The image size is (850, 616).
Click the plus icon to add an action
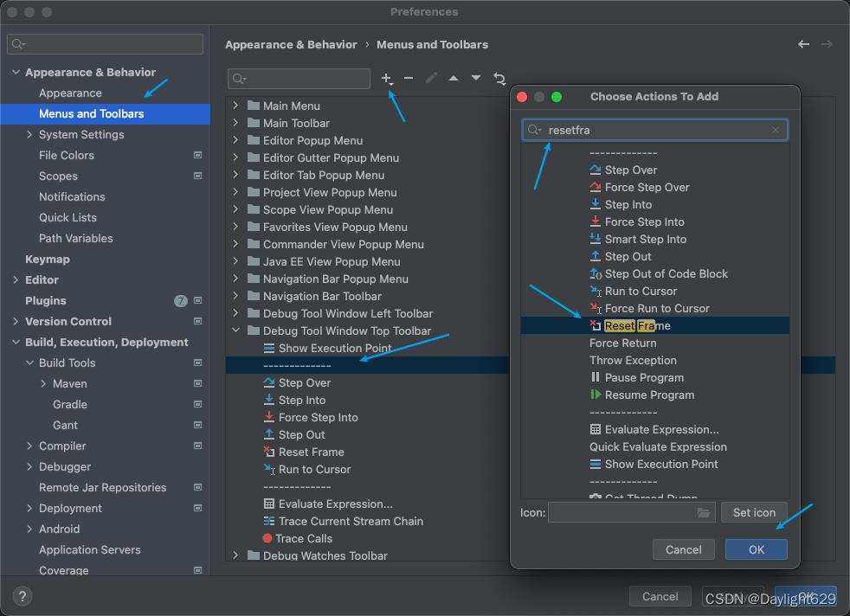(x=387, y=79)
